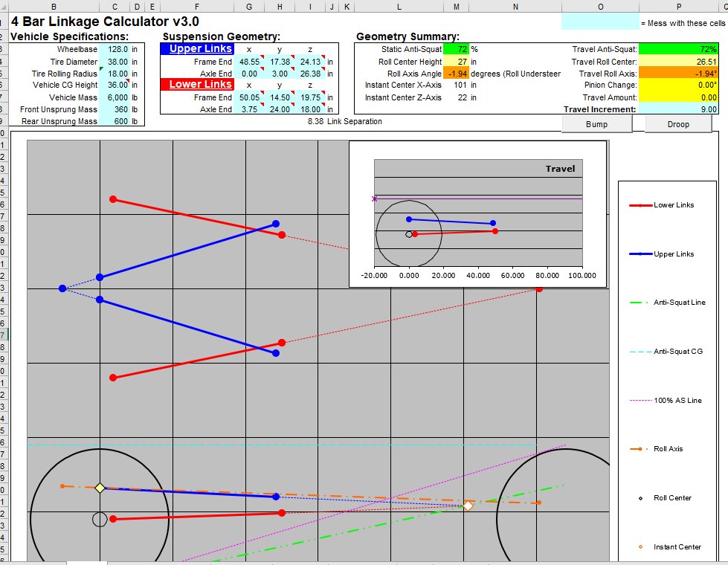Screen dimensions: 728x565
Task: Select column P header
Action: pyautogui.click(x=679, y=7)
